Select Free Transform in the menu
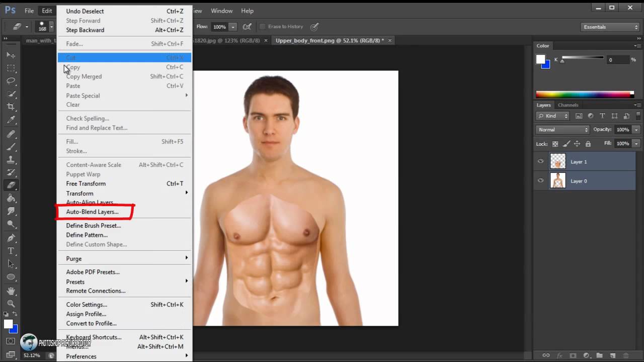 [86, 184]
